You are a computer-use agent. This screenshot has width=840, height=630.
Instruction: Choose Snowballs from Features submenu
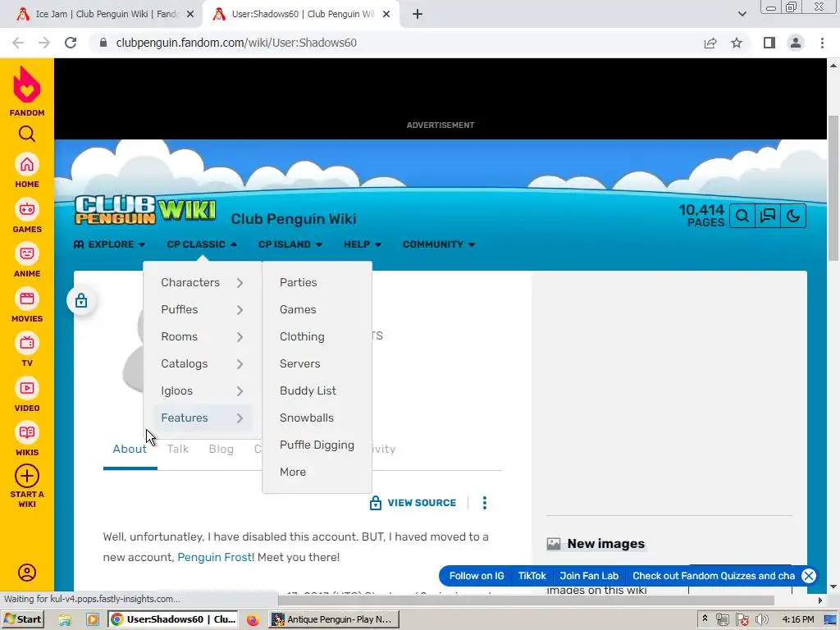[307, 418]
